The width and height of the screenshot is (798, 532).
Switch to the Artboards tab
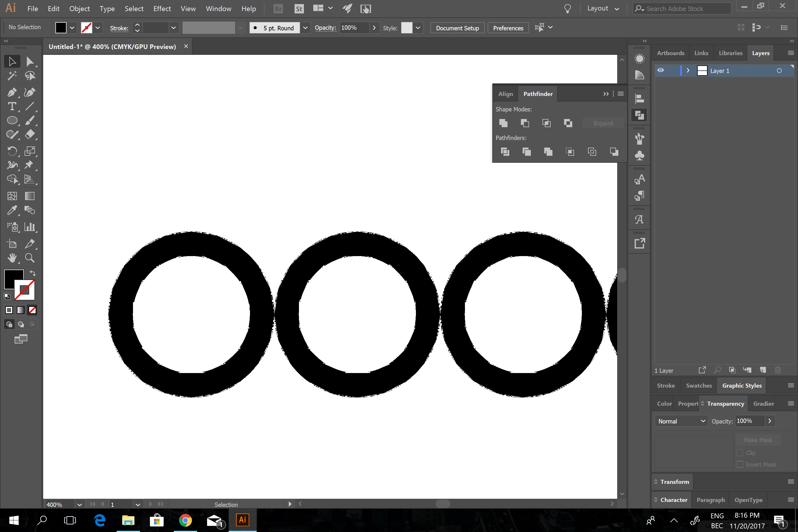[671, 53]
